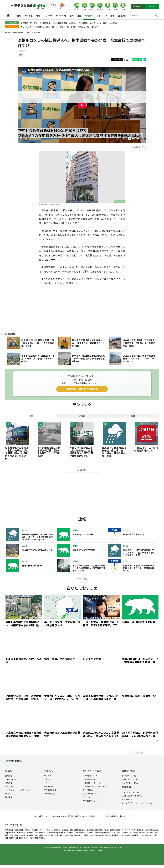The height and width of the screenshot is (868, 164).
Task: Click the search magnifier icon
Action: pyautogui.click(x=157, y=16)
